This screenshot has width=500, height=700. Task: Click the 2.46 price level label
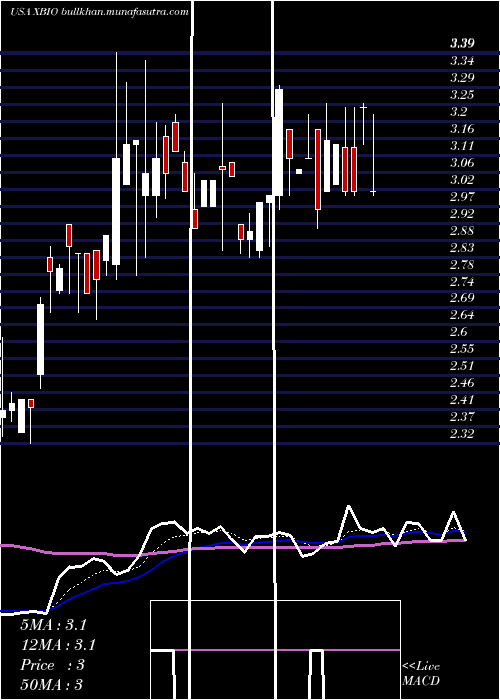[x=462, y=383]
